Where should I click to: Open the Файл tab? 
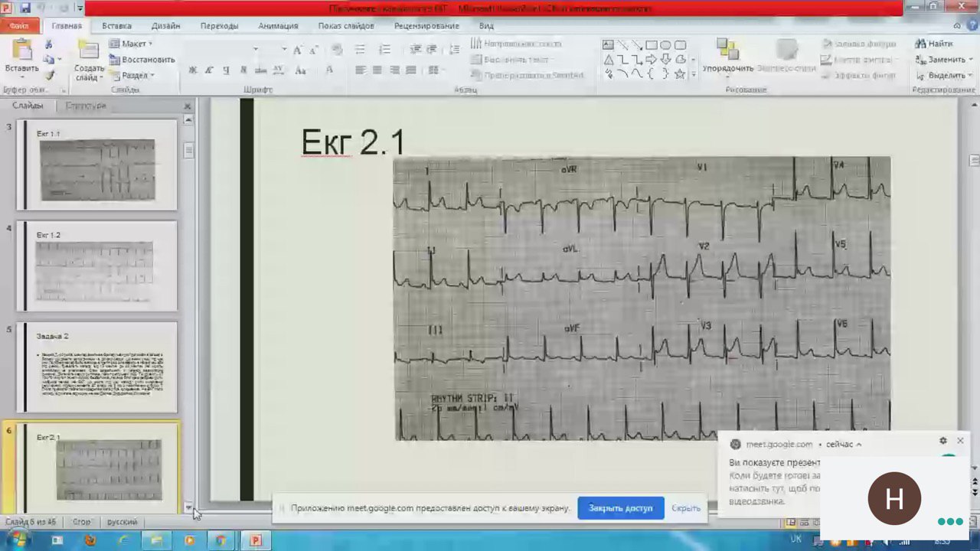pyautogui.click(x=19, y=25)
